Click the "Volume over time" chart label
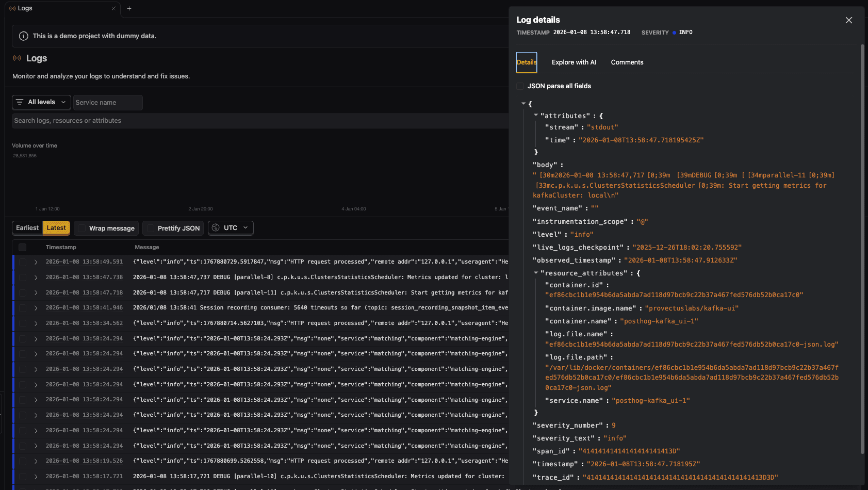This screenshot has height=490, width=868. pos(35,146)
